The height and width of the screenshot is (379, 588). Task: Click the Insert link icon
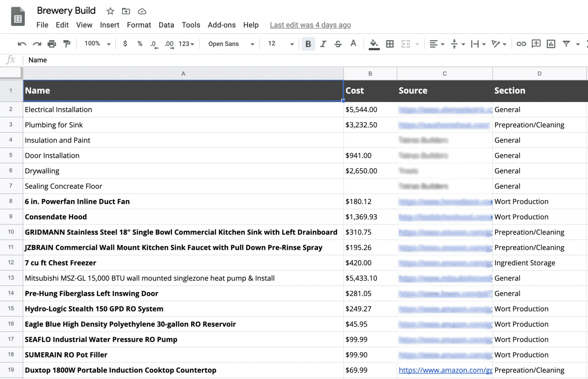[521, 44]
